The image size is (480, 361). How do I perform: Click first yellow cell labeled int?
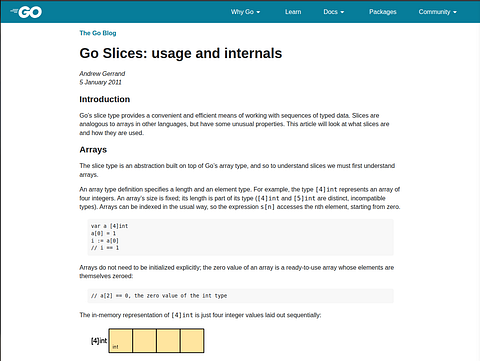[121, 340]
